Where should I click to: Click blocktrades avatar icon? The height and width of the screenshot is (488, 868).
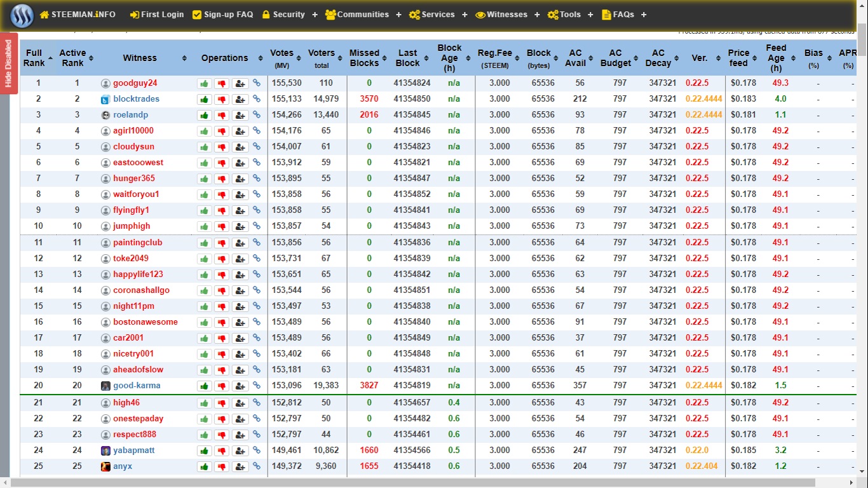[x=105, y=99]
